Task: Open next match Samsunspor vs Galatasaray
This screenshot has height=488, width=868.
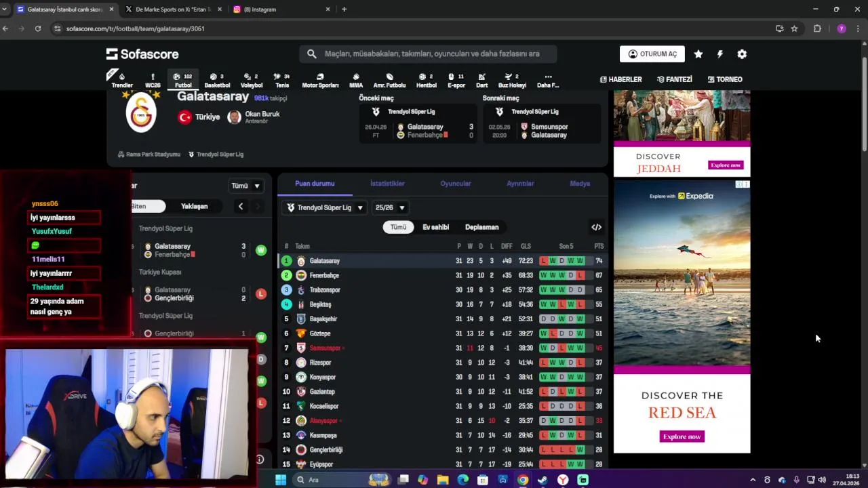Action: point(542,131)
